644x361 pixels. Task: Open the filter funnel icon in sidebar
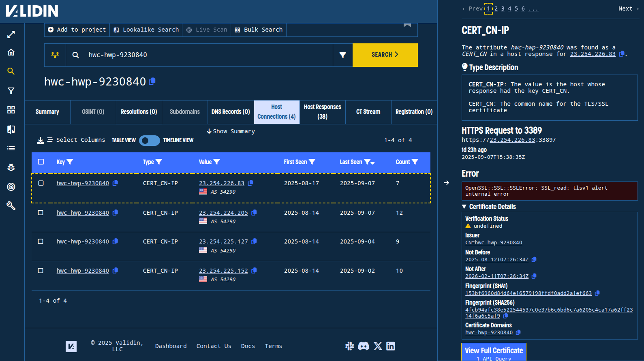11,91
